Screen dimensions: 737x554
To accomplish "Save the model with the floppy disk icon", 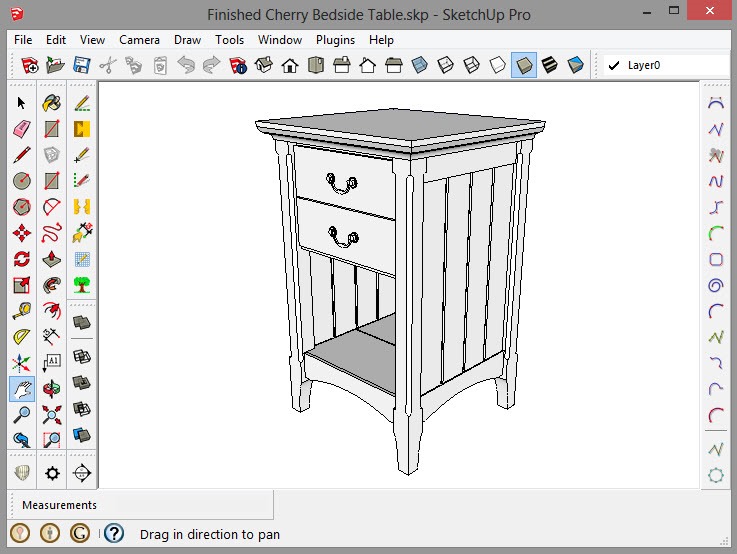I will point(81,66).
